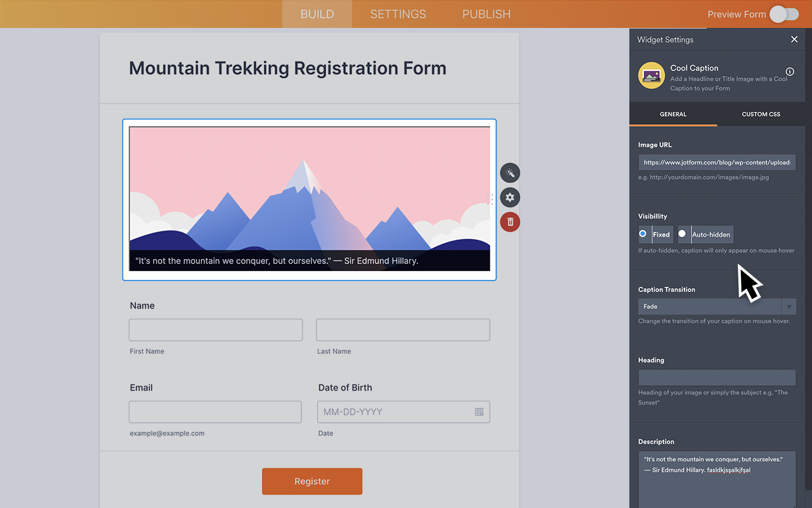Select the Auto-hidden visibility option
This screenshot has height=508, width=812.
click(x=683, y=234)
